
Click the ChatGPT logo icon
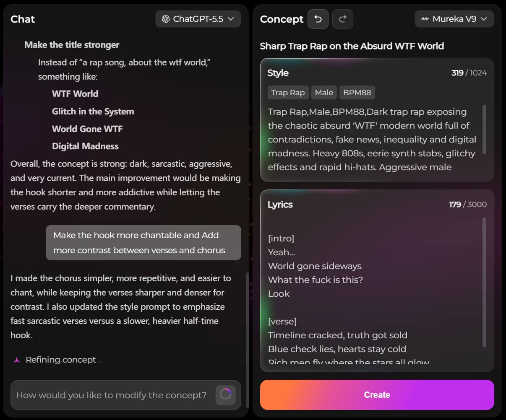(x=166, y=19)
